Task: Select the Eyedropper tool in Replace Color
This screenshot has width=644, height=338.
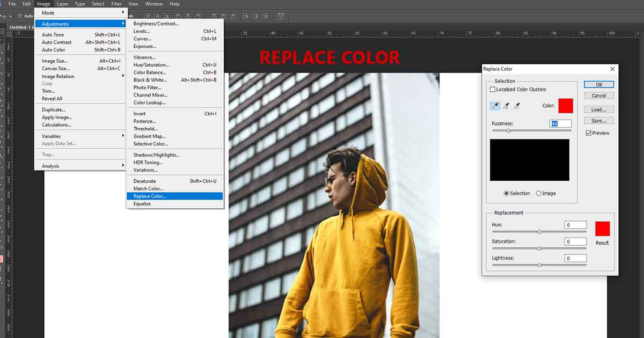Action: (x=495, y=106)
